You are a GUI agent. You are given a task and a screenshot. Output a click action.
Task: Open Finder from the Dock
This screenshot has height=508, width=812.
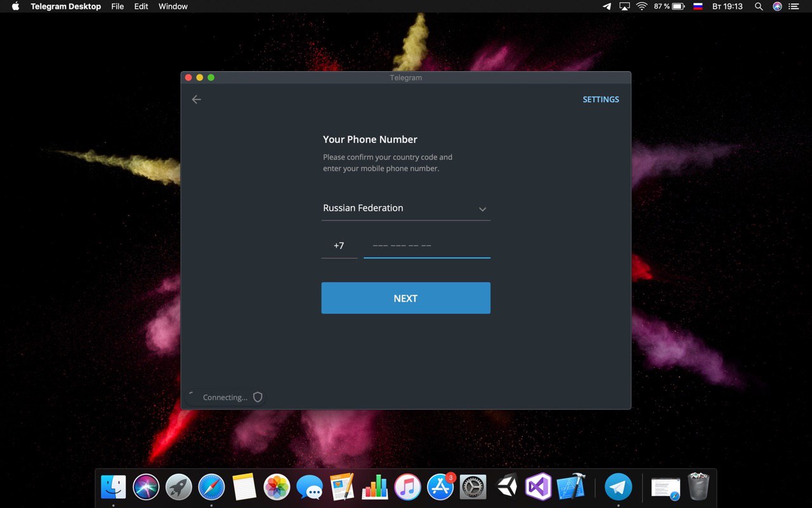tap(114, 487)
